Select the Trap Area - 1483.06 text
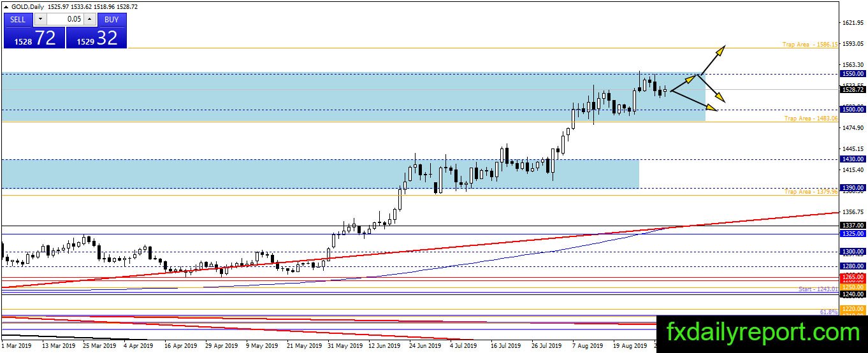 click(810, 119)
